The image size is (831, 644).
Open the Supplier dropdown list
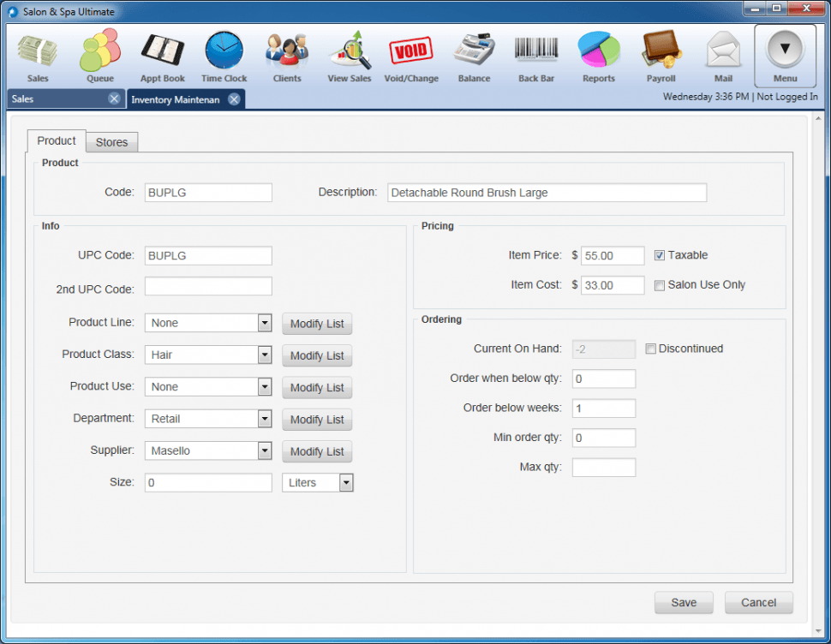(x=265, y=451)
